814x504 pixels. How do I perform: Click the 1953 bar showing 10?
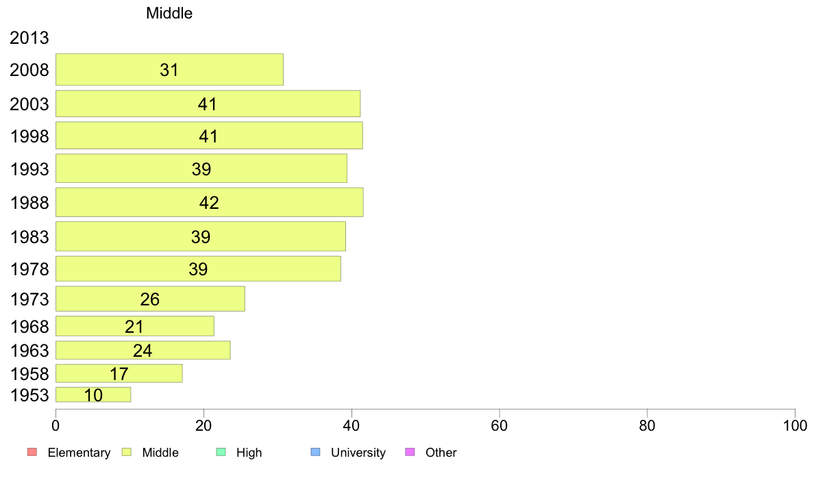93,394
